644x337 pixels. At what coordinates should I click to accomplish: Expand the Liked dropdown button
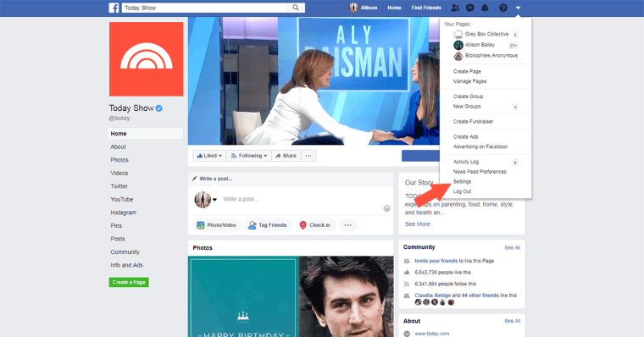click(x=209, y=156)
